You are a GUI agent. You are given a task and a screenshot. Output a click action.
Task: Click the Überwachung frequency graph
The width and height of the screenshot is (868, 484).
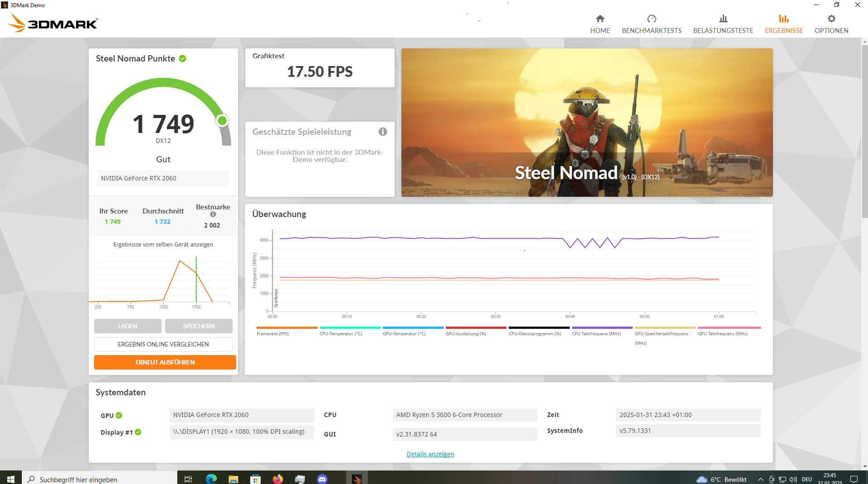514,271
